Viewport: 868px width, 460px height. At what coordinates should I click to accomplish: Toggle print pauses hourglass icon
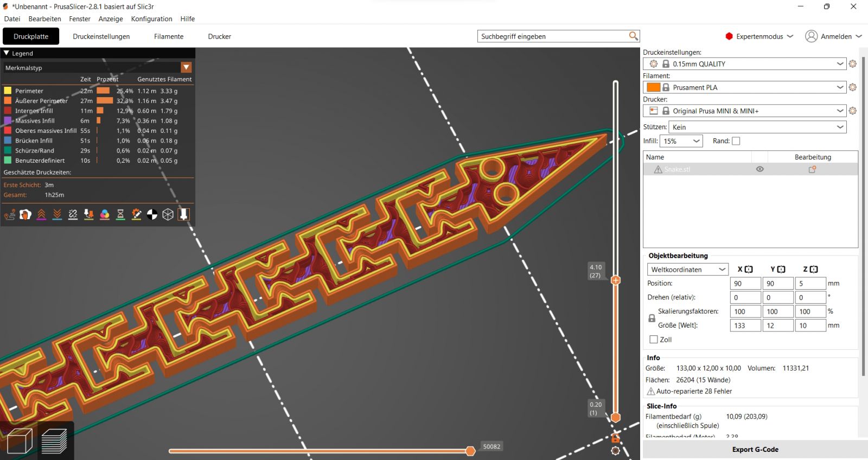[120, 215]
